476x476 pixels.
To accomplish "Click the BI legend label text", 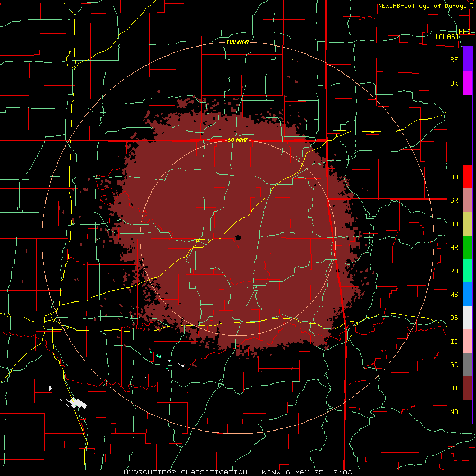I will [454, 388].
